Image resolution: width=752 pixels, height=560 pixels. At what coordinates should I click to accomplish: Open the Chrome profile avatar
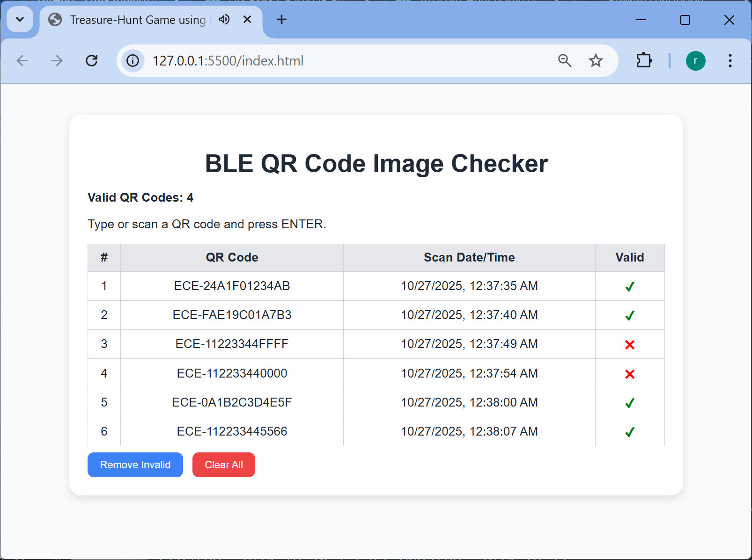pos(695,61)
